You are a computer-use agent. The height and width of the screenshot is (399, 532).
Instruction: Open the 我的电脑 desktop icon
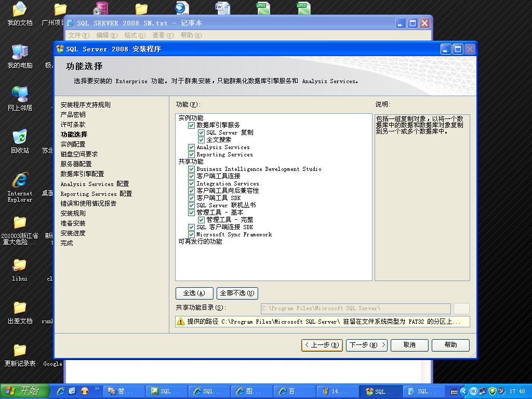click(20, 53)
